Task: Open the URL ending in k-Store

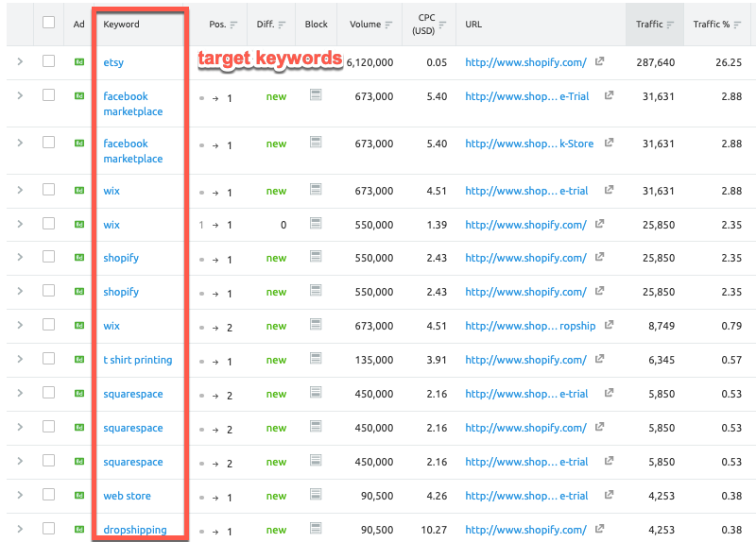Action: (529, 144)
